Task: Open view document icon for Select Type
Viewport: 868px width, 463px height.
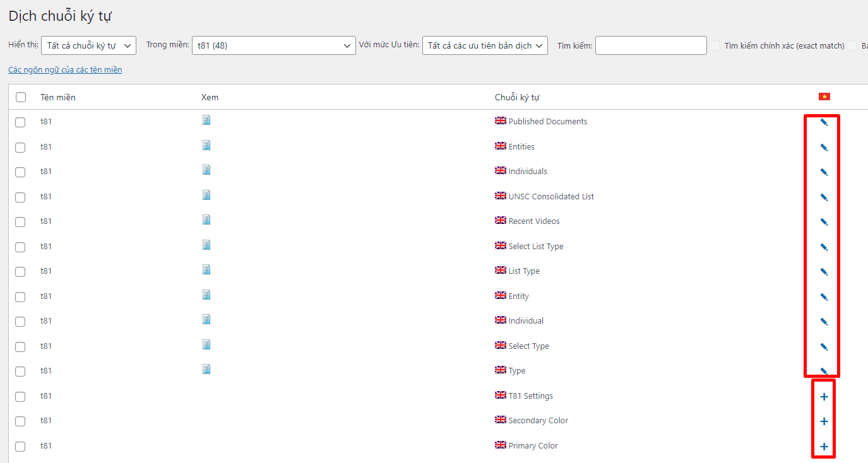Action: click(x=206, y=344)
